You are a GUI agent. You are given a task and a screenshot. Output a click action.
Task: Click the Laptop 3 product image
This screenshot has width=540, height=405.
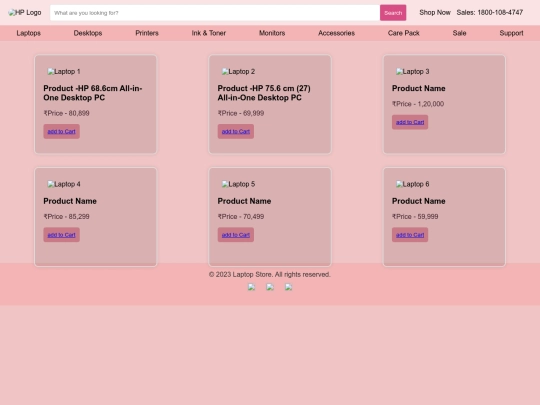(x=413, y=72)
